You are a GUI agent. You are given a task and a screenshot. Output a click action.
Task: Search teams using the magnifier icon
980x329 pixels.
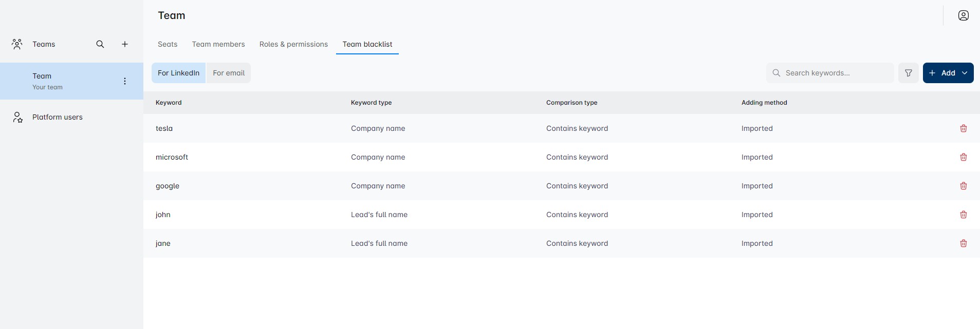click(x=100, y=44)
